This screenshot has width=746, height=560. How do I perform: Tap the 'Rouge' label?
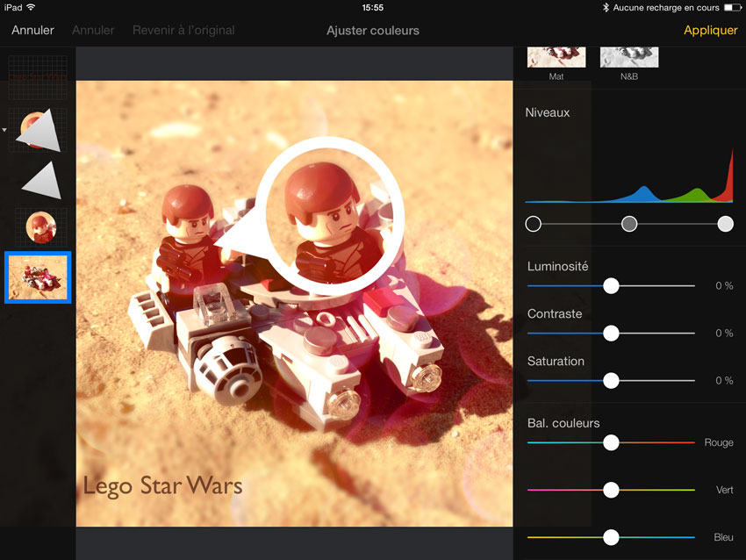(x=719, y=442)
